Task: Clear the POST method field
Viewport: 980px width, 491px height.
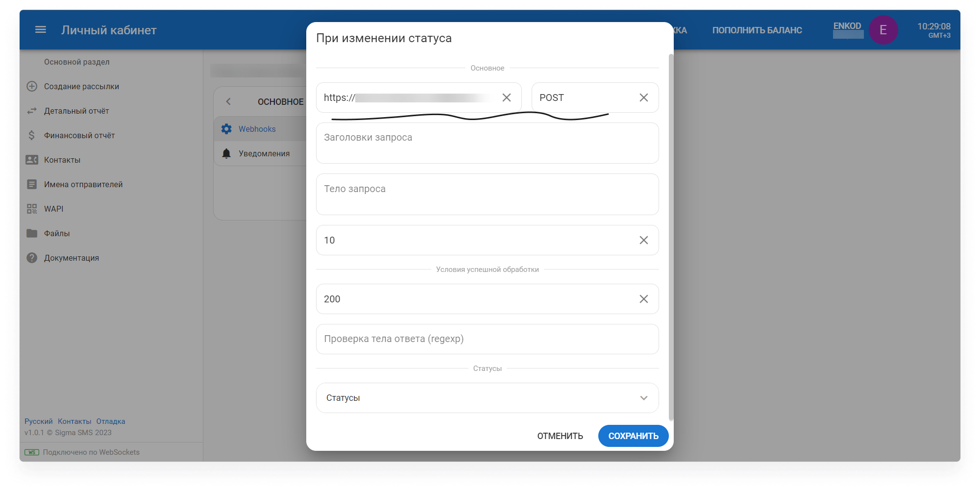Action: pos(644,98)
